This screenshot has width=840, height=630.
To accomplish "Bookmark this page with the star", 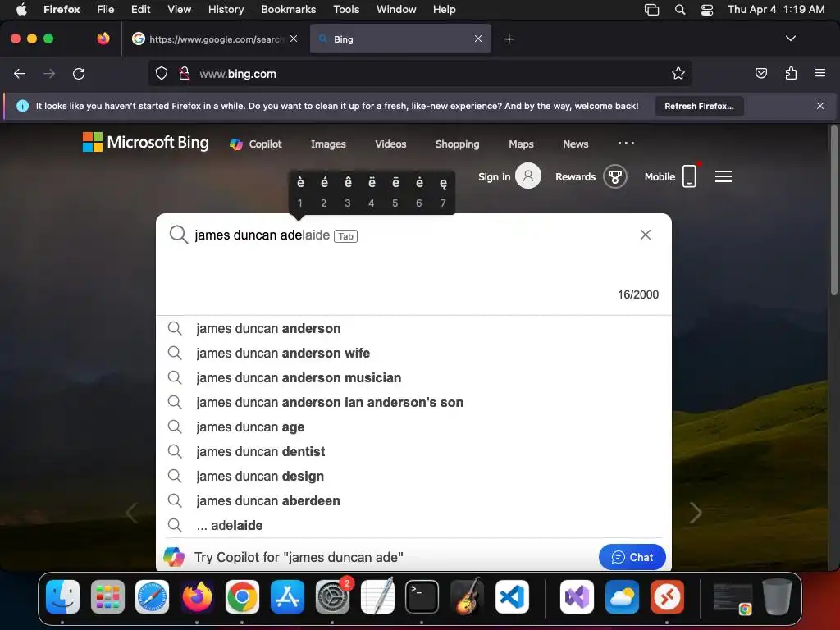I will pos(678,74).
